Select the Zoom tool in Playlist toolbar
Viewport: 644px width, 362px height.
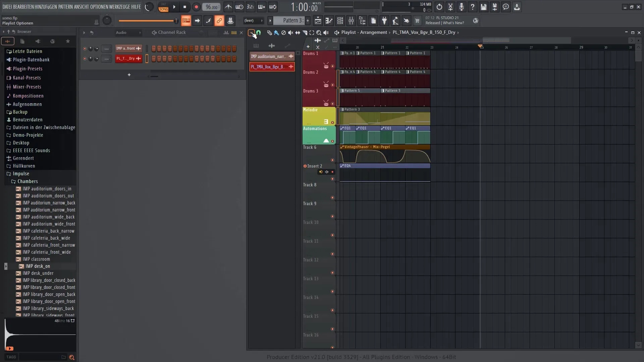[x=319, y=33]
